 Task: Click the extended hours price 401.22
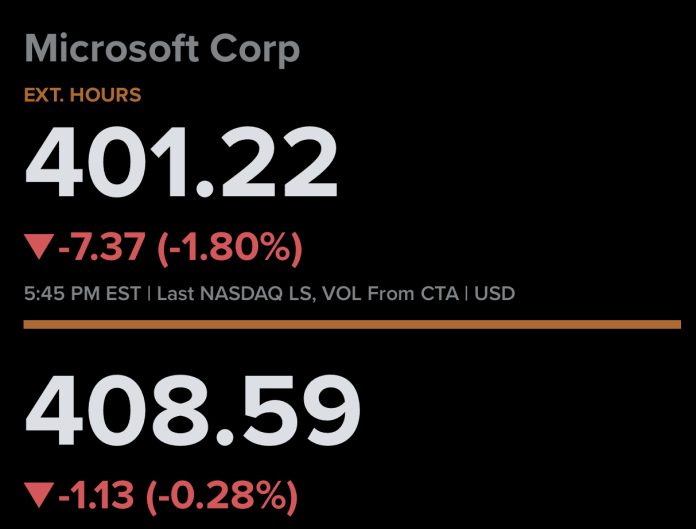pos(181,166)
